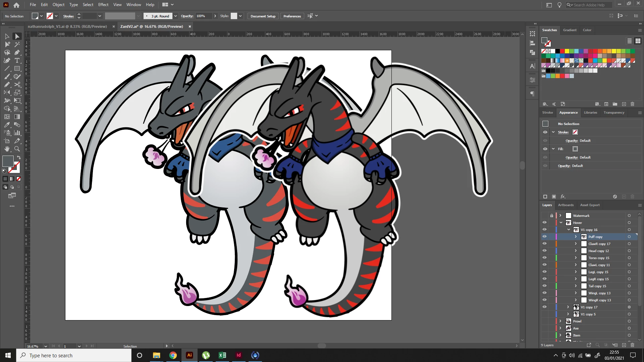Expand the Prowl layer

pos(560,321)
